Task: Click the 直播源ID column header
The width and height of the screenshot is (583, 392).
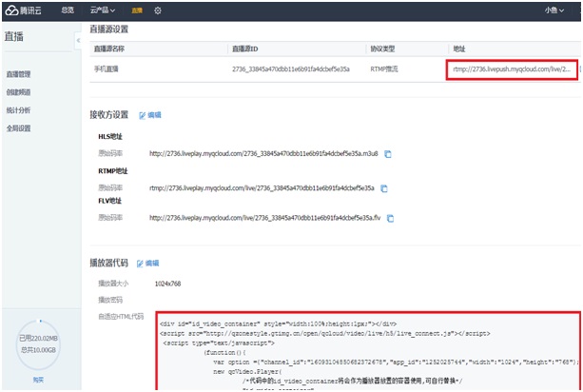Action: 244,49
